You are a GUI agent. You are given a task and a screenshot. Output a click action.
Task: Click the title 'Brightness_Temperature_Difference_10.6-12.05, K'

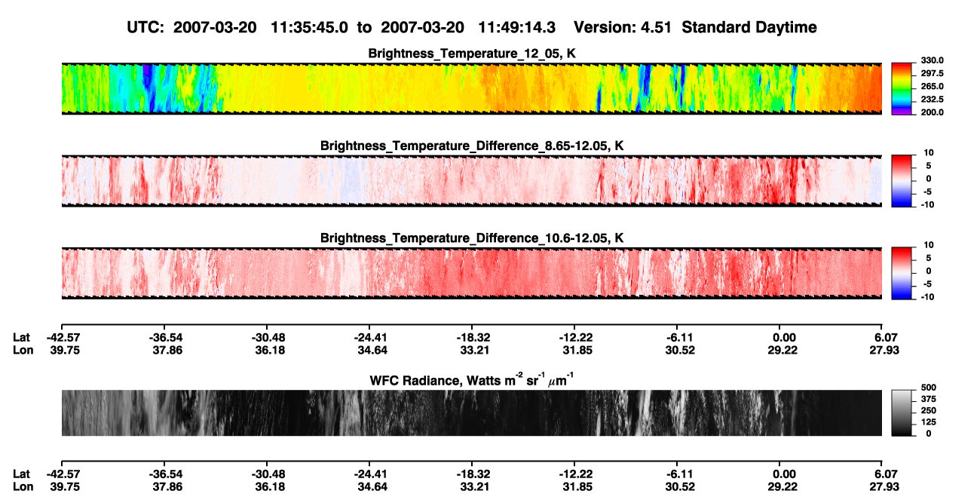pos(472,238)
